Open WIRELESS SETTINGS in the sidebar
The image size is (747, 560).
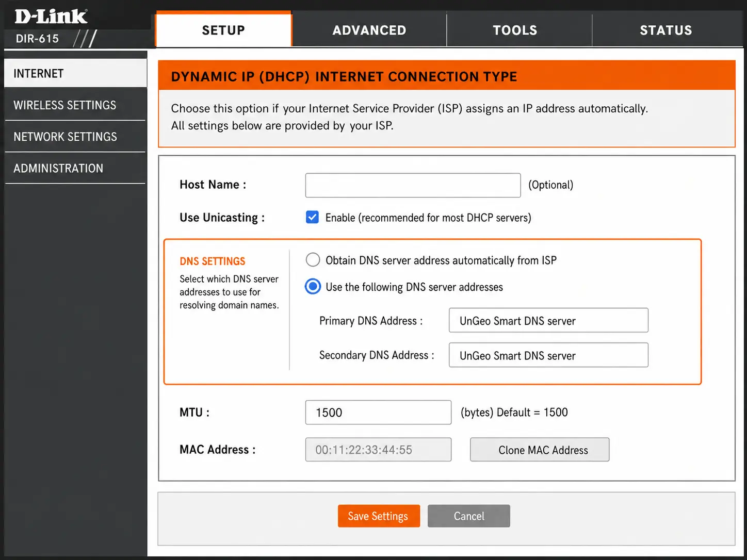pyautogui.click(x=75, y=105)
